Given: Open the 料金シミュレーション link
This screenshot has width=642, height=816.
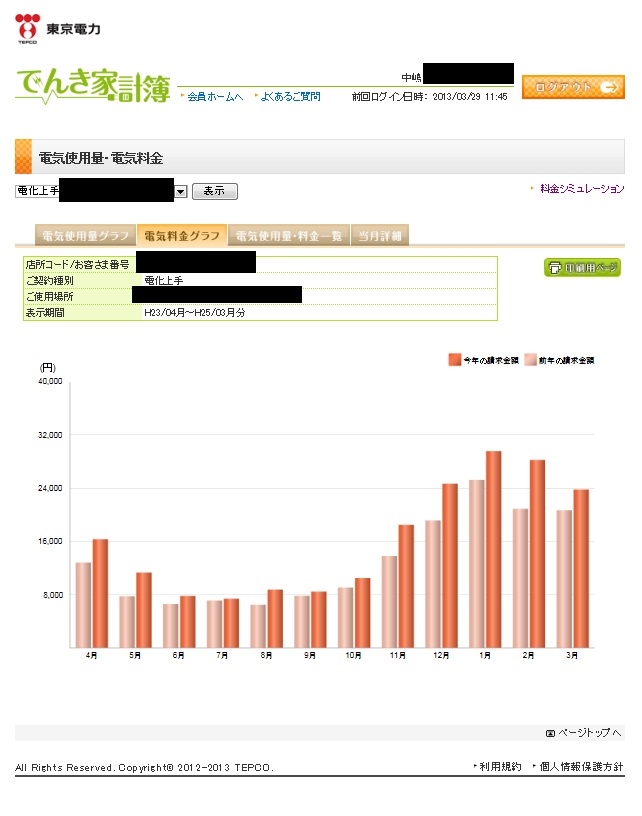Looking at the screenshot, I should coord(582,189).
